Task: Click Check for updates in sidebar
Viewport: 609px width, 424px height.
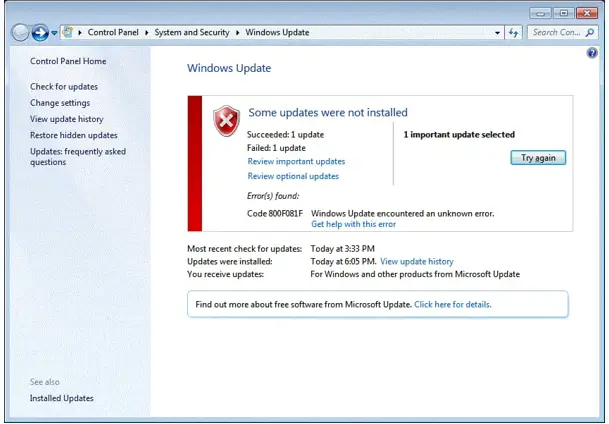Action: 64,87
